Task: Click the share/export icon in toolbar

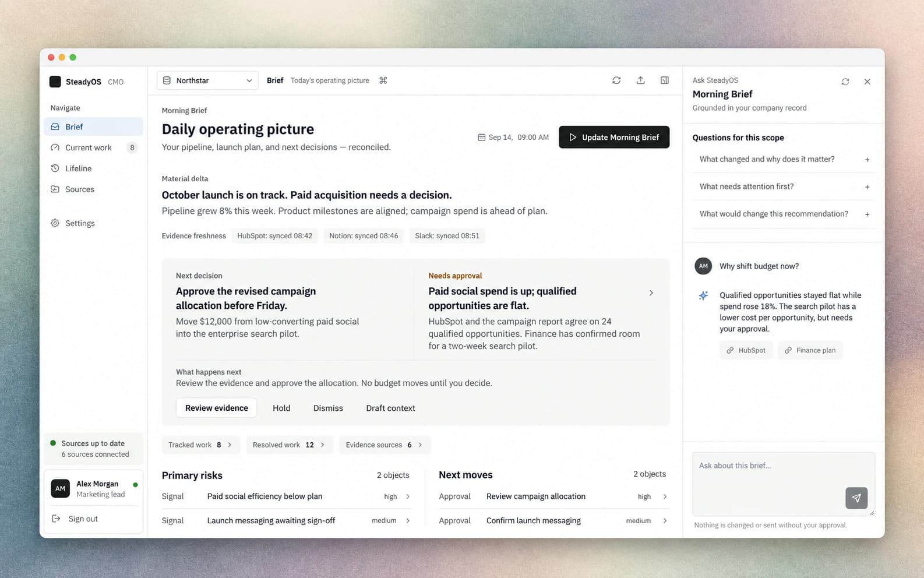Action: 640,80
